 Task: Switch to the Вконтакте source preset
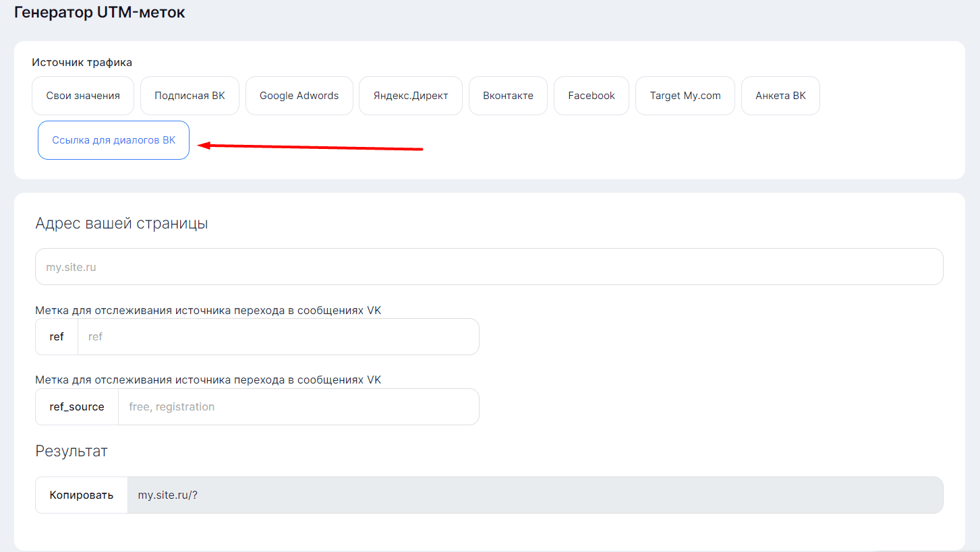(x=508, y=96)
